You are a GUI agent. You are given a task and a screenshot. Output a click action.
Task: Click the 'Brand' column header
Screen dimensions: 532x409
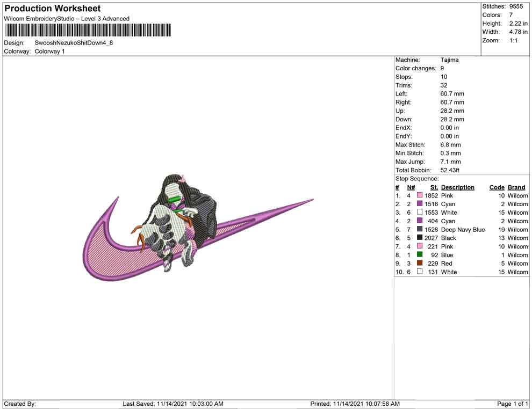click(x=516, y=187)
